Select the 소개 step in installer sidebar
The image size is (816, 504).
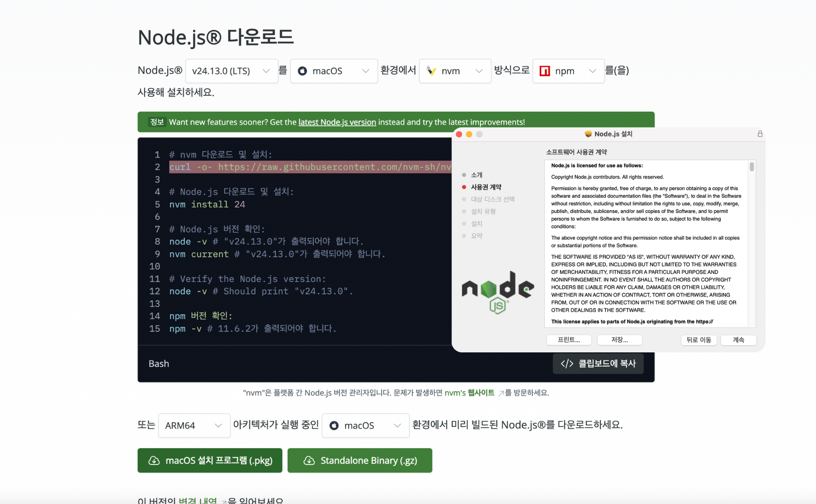click(477, 175)
